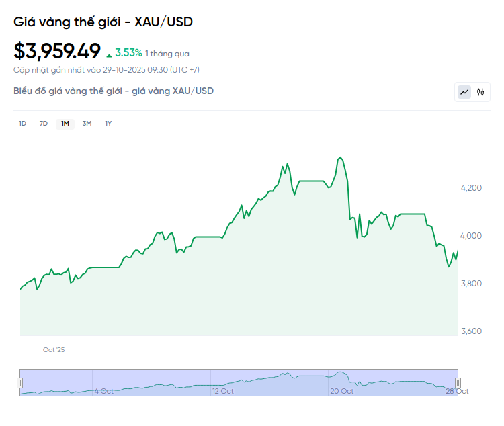Click the right navigator range handle
The width and height of the screenshot is (504, 426).
[x=458, y=382]
